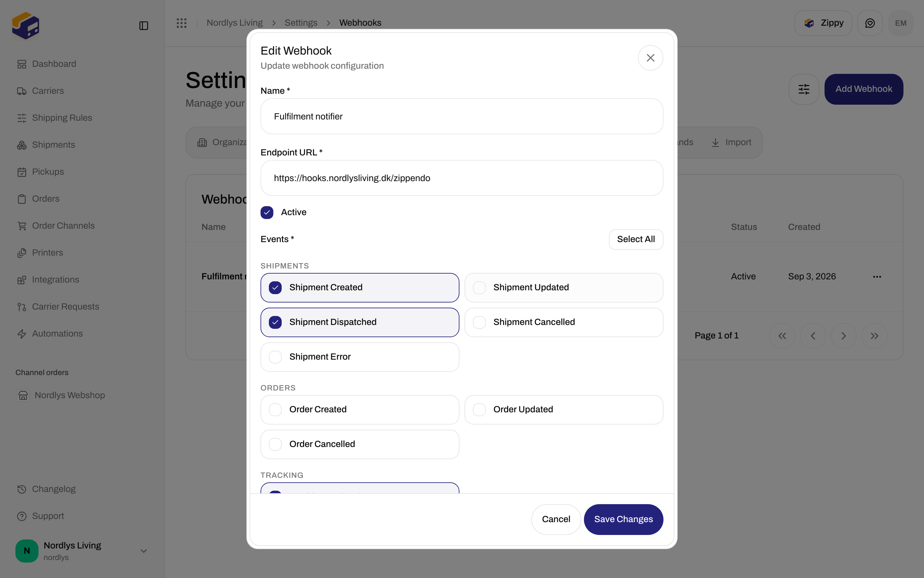The height and width of the screenshot is (578, 924).
Task: Click the Carriers truck icon
Action: (x=22, y=91)
